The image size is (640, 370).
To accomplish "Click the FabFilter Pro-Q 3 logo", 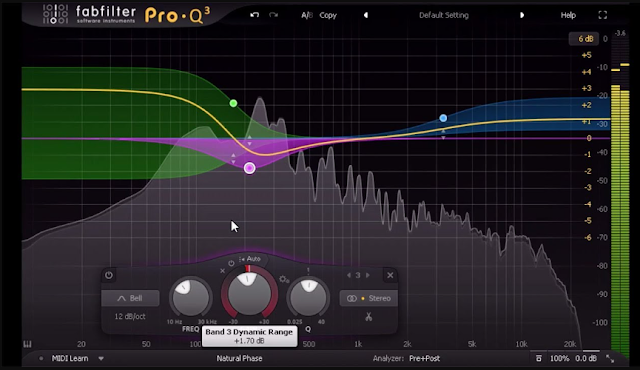I will tap(127, 15).
